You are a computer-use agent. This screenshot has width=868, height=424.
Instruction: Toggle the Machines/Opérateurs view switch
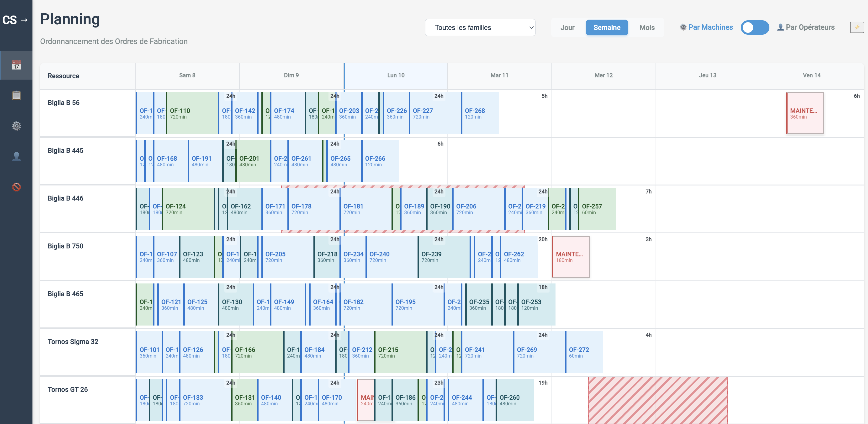tap(755, 27)
